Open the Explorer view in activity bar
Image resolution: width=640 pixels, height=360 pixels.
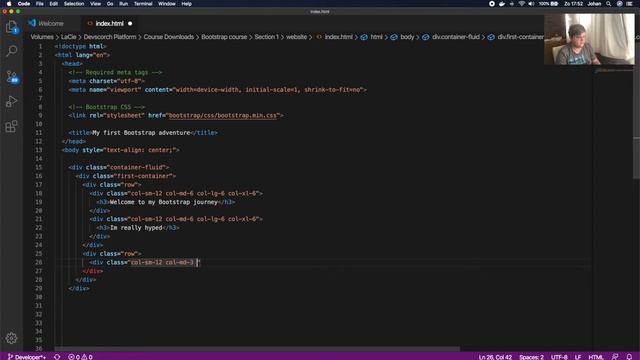click(11, 27)
